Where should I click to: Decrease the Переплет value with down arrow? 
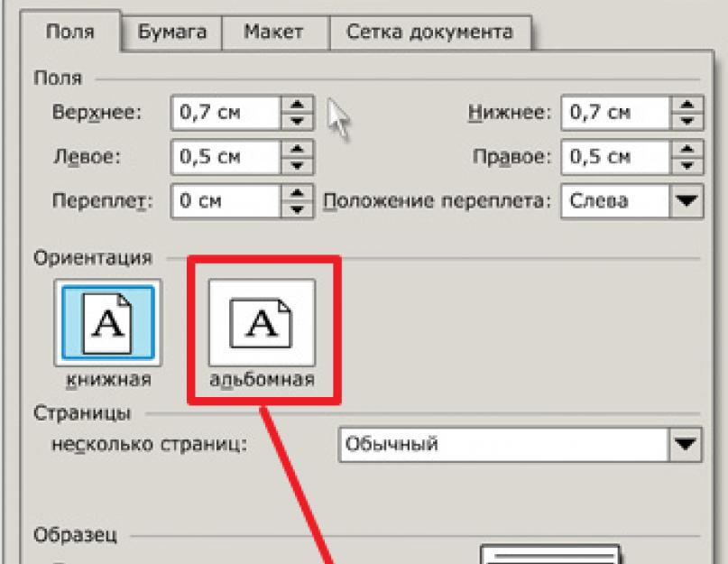point(298,209)
